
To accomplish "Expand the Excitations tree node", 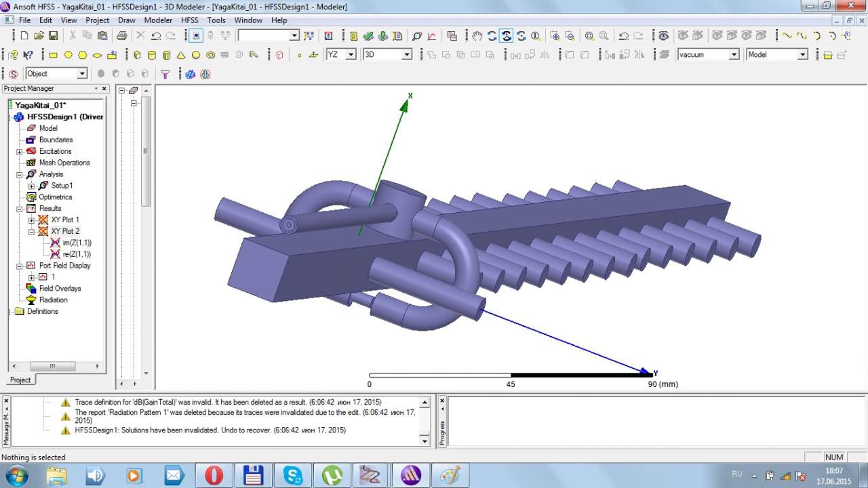I will pos(20,152).
